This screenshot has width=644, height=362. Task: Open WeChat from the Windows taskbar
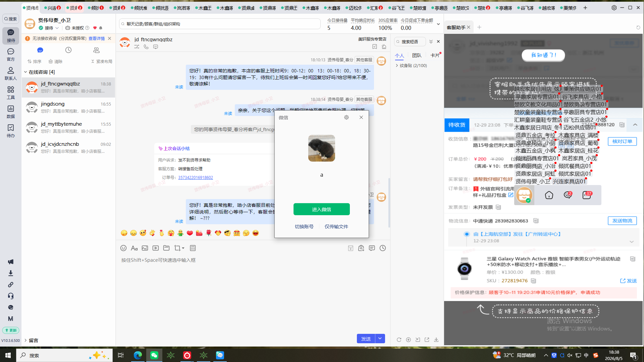[154, 355]
